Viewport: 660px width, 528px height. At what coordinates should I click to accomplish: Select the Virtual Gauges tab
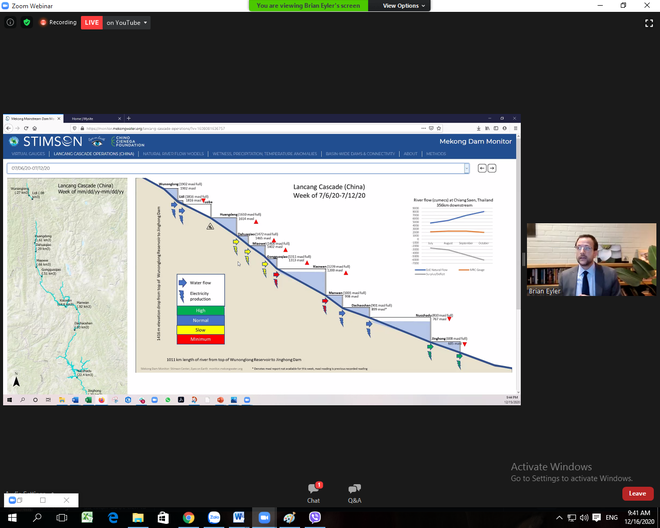click(28, 154)
